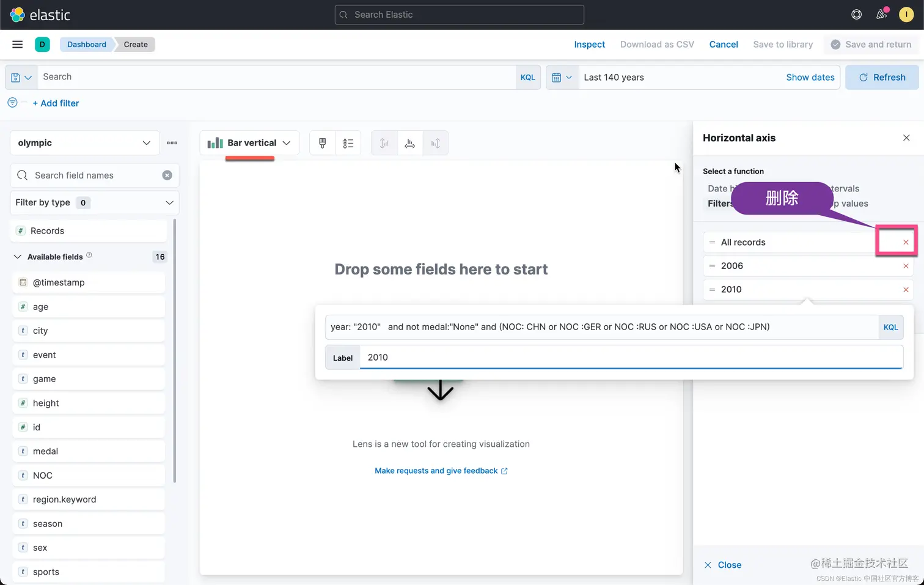The image size is (924, 585).
Task: Select the city field
Action: 89,331
